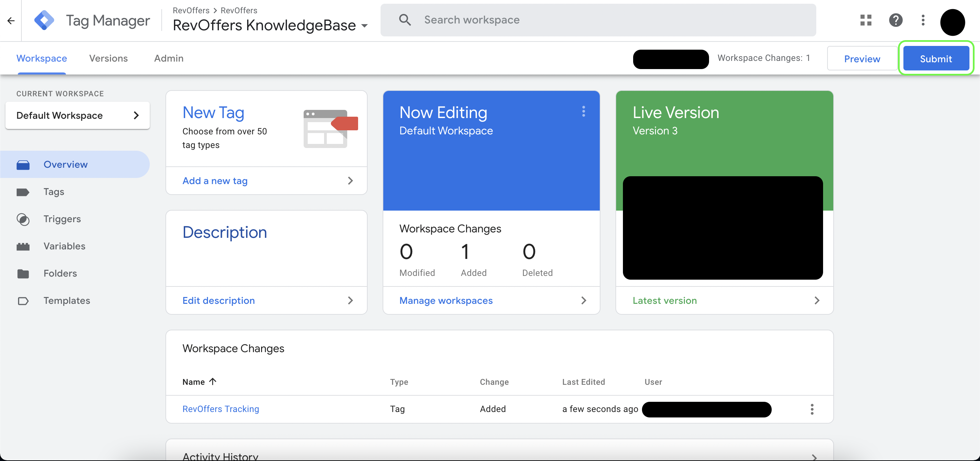980x461 pixels.
Task: Open the top bar more options menu
Action: pos(922,20)
